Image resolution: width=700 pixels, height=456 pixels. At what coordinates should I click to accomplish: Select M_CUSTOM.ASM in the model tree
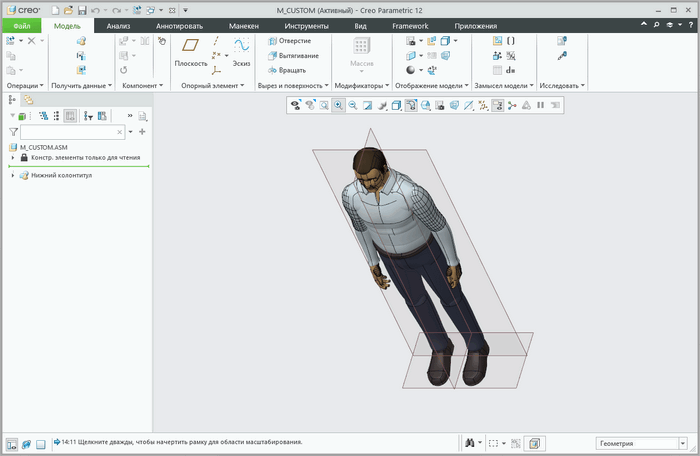tap(43, 146)
